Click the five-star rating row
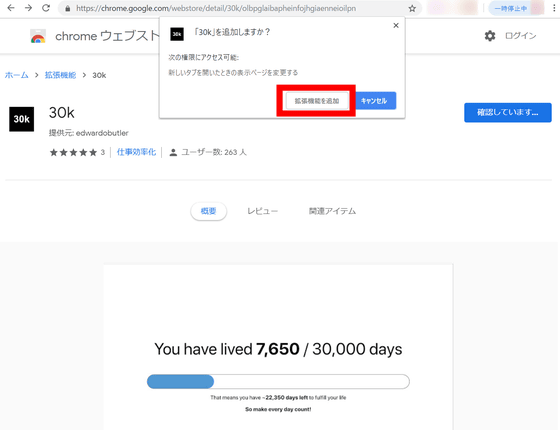The width and height of the screenshot is (560, 430). point(73,152)
